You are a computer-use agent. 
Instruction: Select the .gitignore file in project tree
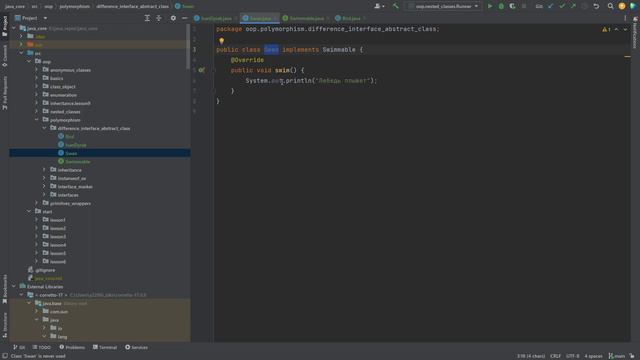tap(45, 270)
